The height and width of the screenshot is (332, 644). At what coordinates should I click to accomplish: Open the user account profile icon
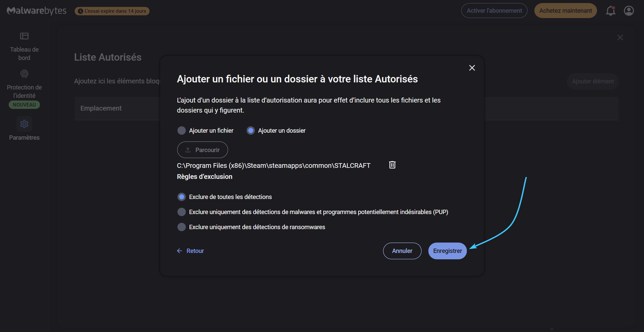629,11
